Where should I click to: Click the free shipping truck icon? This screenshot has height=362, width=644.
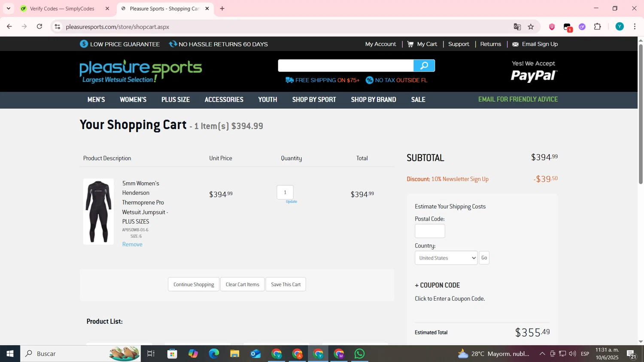(289, 80)
